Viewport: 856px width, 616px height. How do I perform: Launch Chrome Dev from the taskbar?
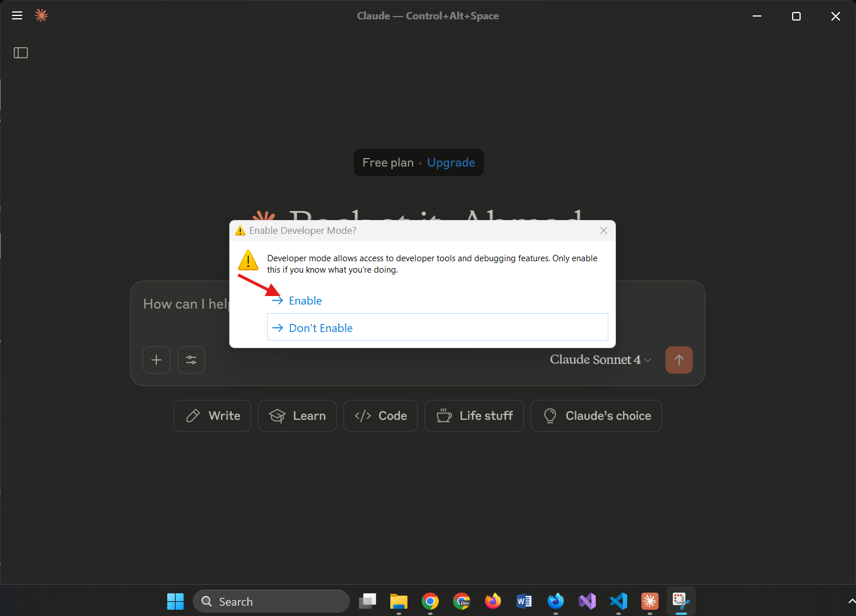click(462, 601)
